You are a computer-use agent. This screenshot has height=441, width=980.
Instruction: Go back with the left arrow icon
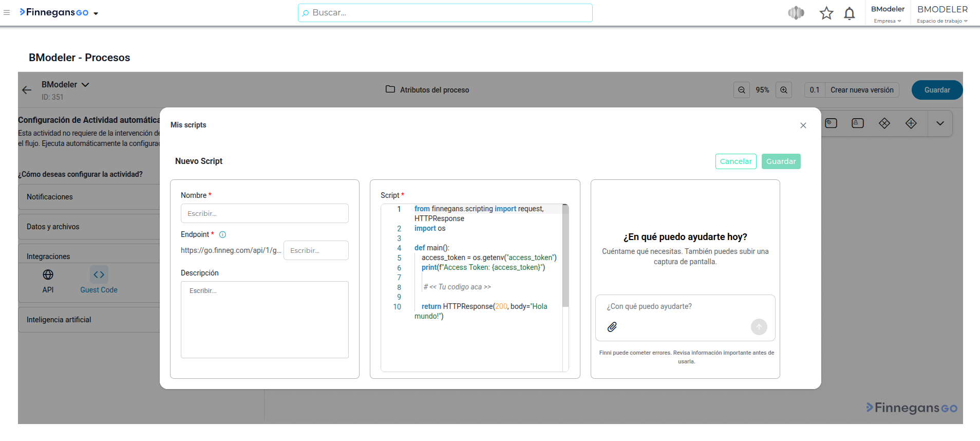click(27, 90)
